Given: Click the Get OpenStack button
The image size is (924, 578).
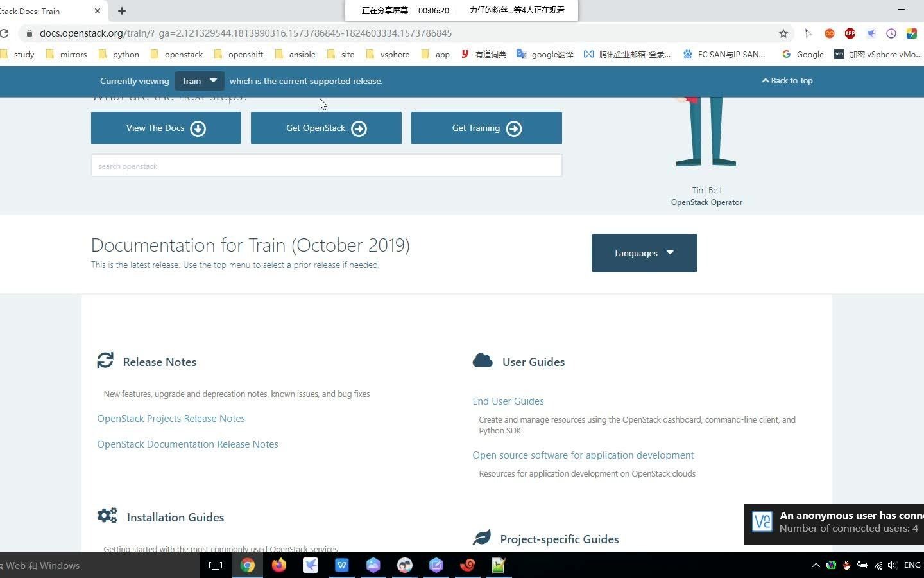Looking at the screenshot, I should point(326,128).
